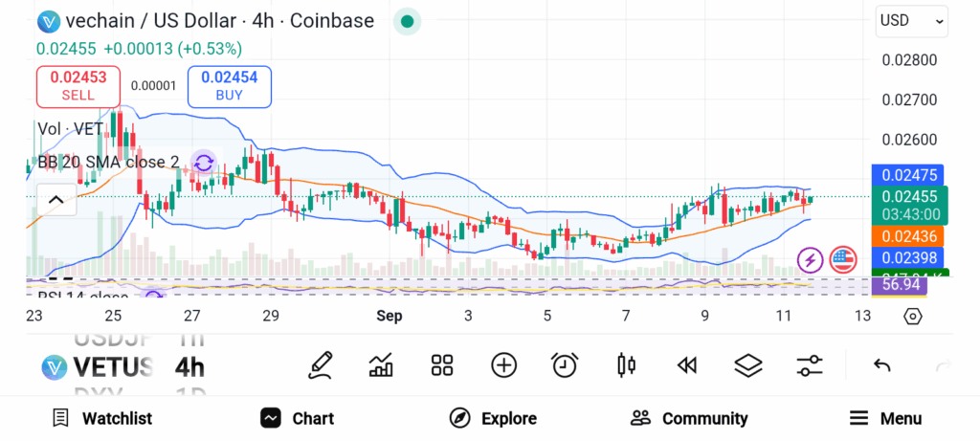Viewport: 980px width, 441px height.
Task: Open the USD currency dropdown
Action: 912,20
